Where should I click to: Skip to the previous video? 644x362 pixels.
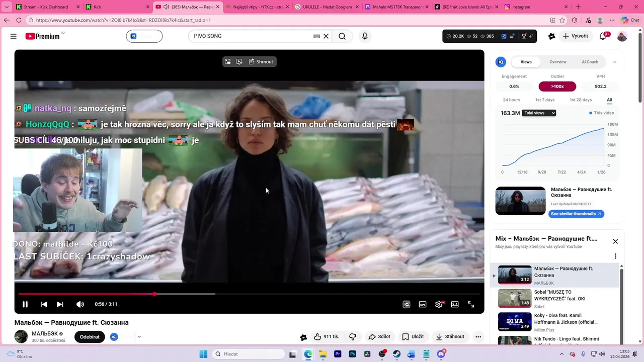tap(44, 304)
